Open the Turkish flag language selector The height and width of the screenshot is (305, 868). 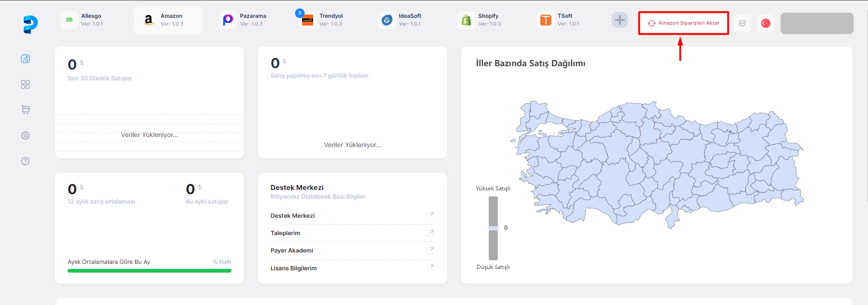pos(766,23)
